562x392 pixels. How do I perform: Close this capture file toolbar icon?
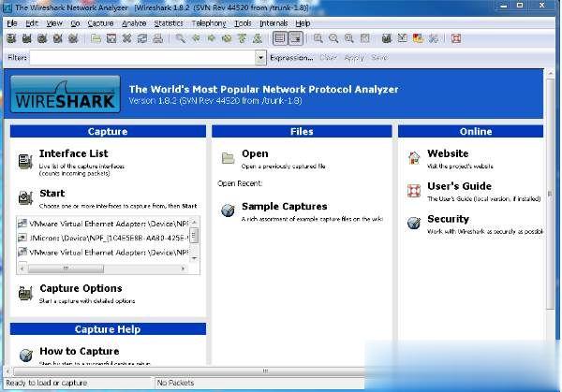tap(126, 38)
